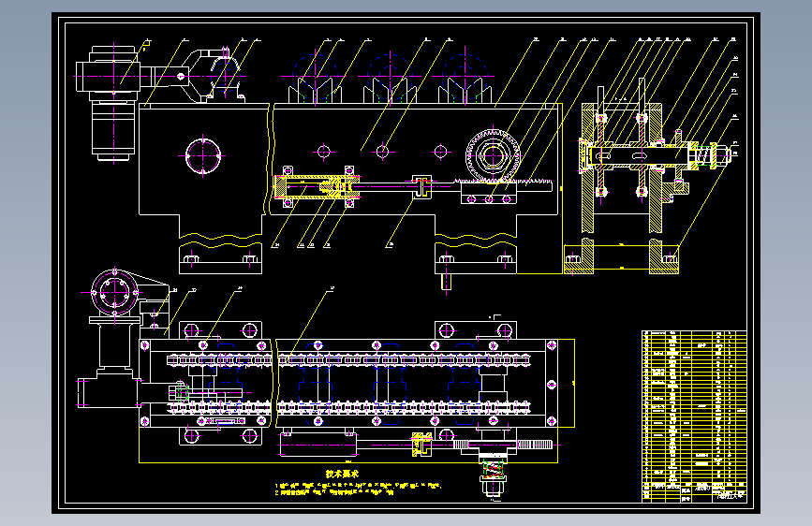
Task: Click the hatched rack end in the plan view
Action: tap(535, 445)
